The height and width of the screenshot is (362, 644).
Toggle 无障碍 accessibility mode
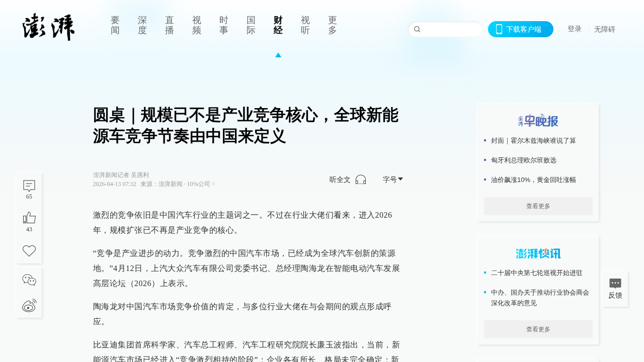[604, 29]
